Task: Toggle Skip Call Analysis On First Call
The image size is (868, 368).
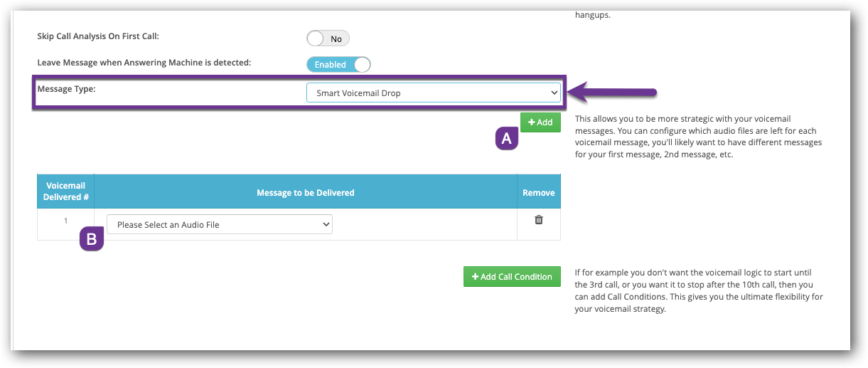Action: coord(328,39)
